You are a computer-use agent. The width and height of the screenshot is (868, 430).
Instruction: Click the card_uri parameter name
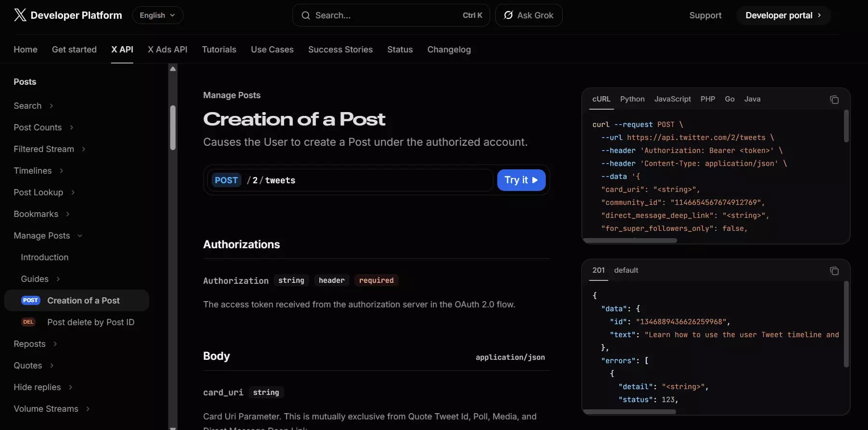223,392
